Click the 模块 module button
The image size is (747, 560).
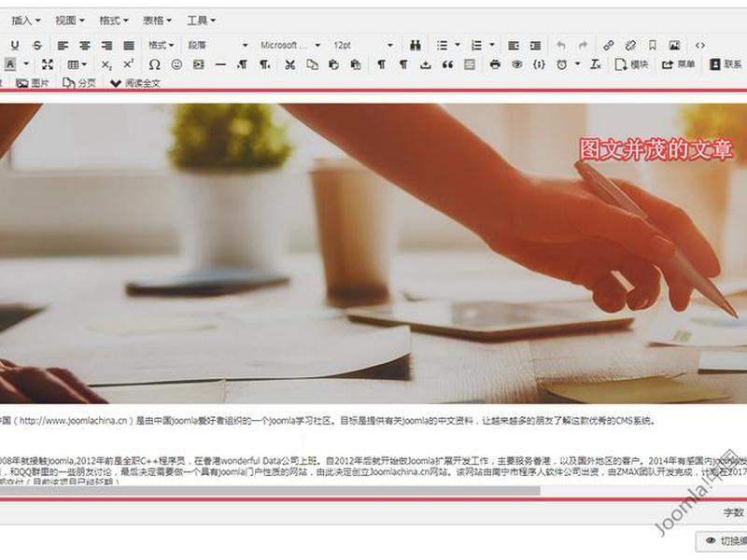point(632,64)
